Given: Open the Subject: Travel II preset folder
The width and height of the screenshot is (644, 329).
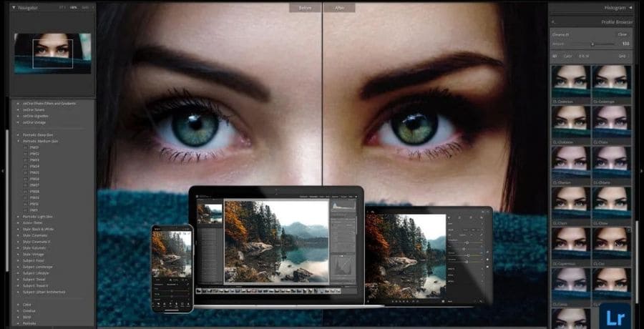Looking at the screenshot, I should coord(35,285).
